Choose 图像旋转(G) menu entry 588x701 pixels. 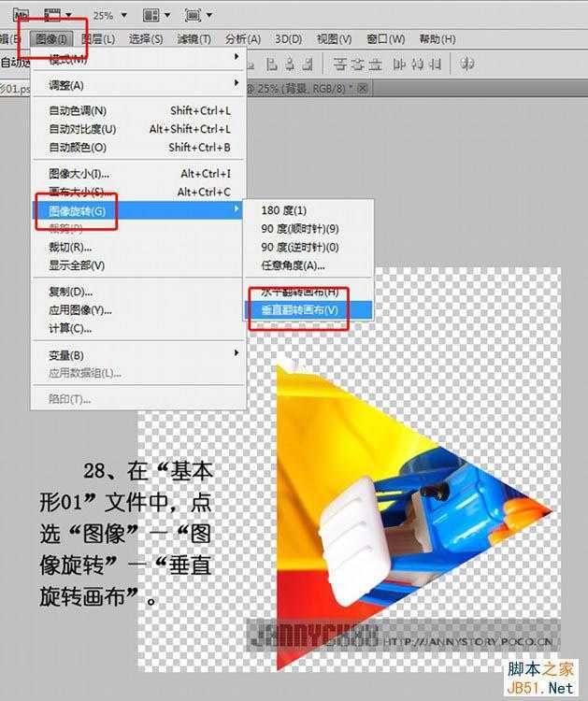pyautogui.click(x=138, y=210)
